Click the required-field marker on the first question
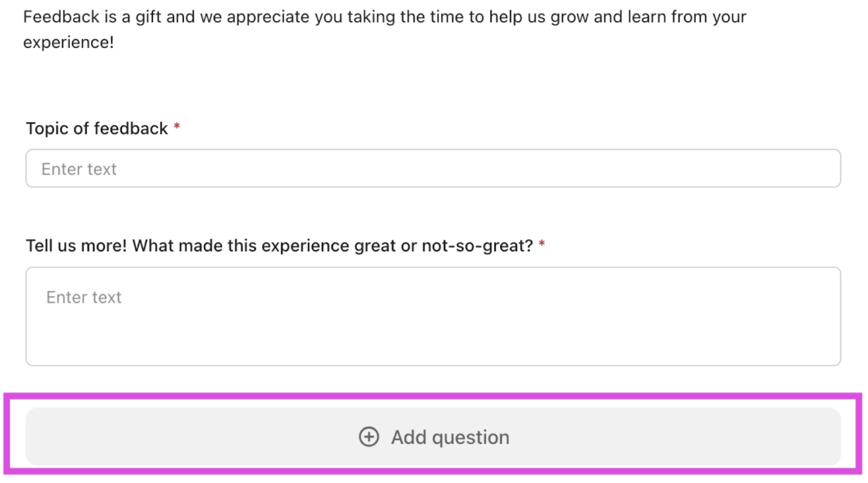Screen dimensions: 868x483 coord(177,127)
